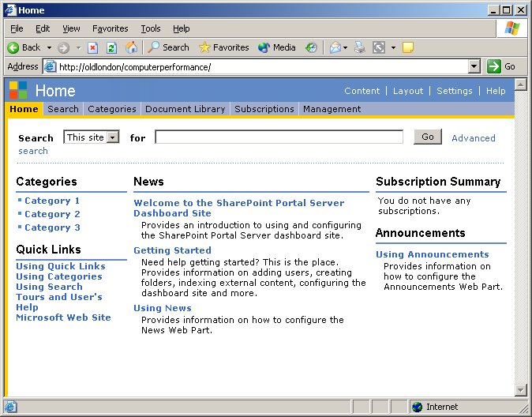The height and width of the screenshot is (417, 532).
Task: Click the page icon in address bar
Action: pyautogui.click(x=51, y=66)
